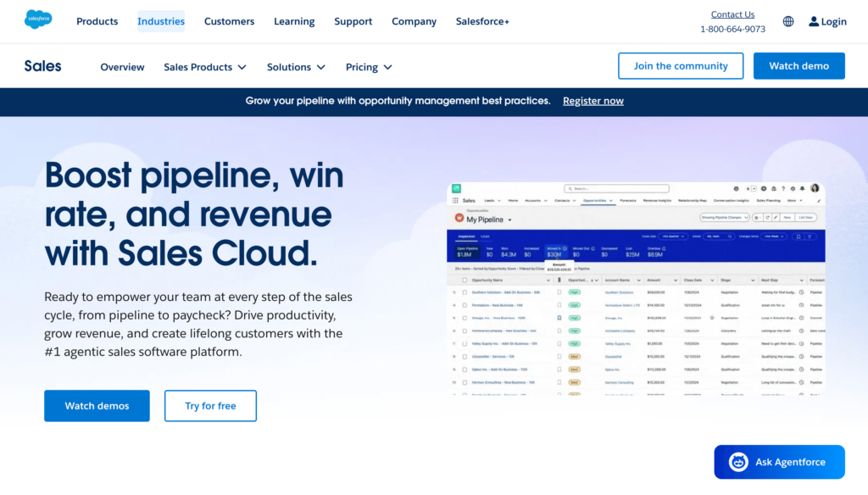Viewport: 868px width, 495px height.
Task: Click filled bookmark on Omega row
Action: [x=559, y=318]
